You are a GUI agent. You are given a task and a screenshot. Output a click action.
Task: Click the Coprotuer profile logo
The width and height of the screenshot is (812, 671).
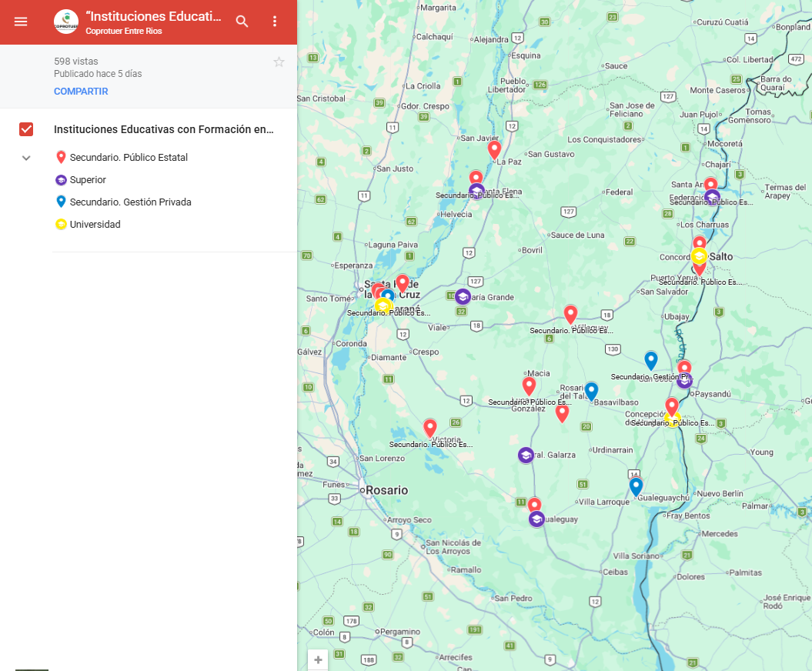(x=66, y=22)
